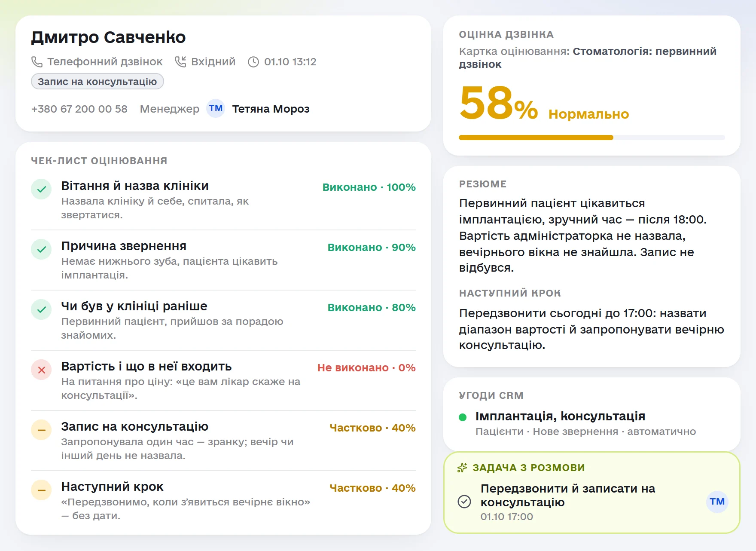Click the checklist title Вартість і що в неї входить
This screenshot has height=551, width=756.
click(146, 366)
